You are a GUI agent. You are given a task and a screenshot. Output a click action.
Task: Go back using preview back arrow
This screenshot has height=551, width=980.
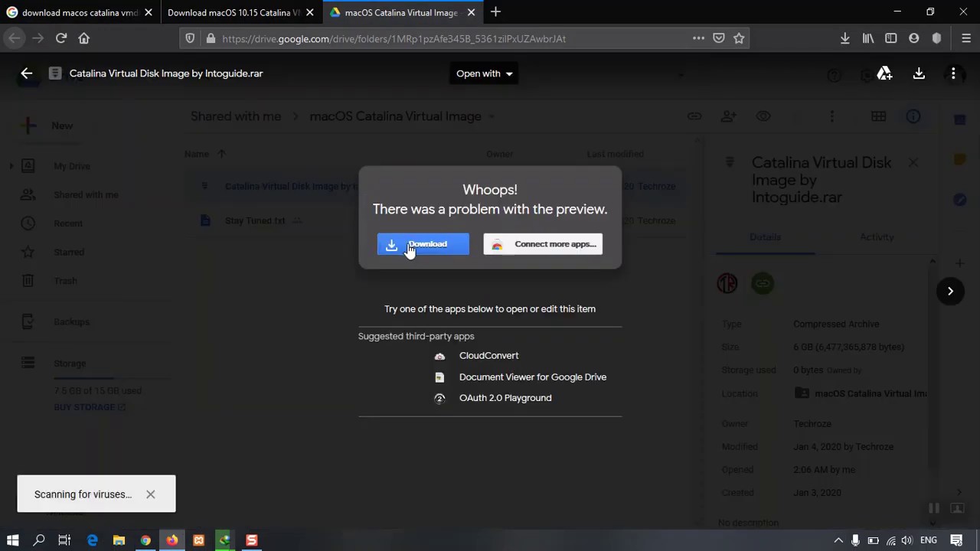click(x=27, y=73)
